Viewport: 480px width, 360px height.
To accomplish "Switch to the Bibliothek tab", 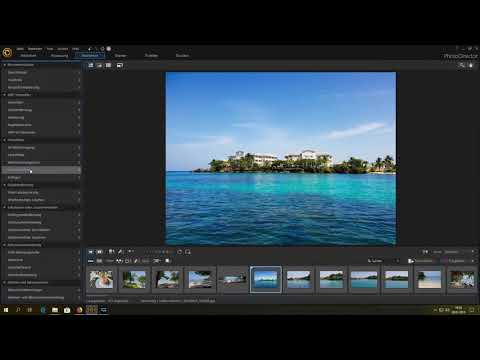I will click(28, 56).
